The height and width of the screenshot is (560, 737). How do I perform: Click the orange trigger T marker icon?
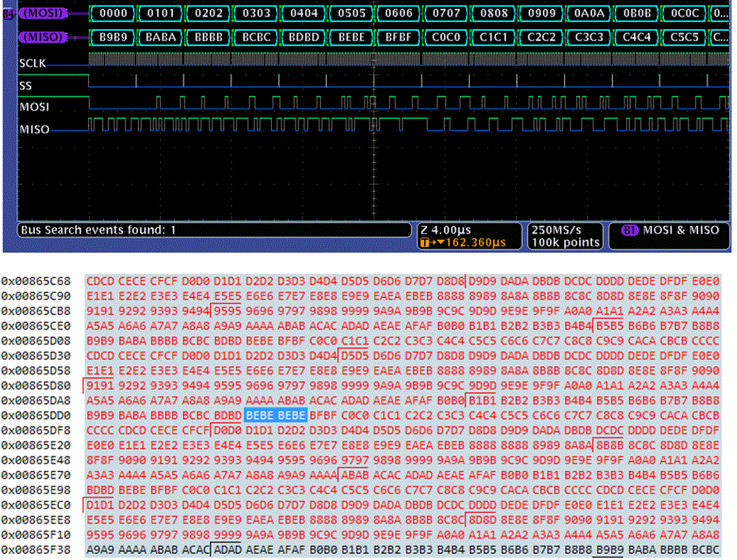coord(425,242)
